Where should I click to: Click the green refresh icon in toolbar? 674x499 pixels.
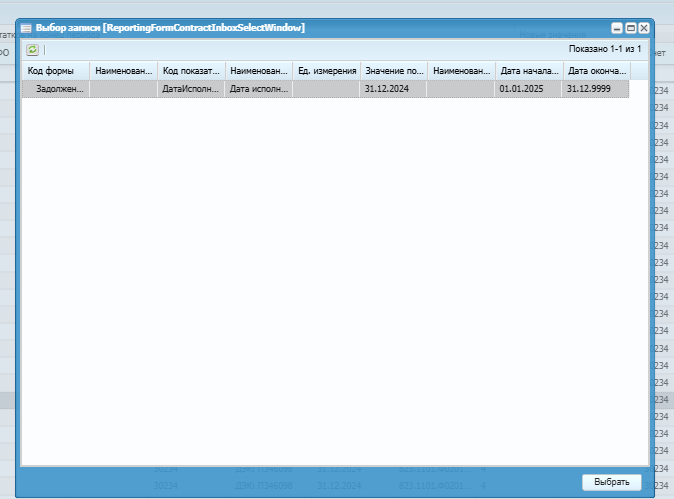(32, 50)
